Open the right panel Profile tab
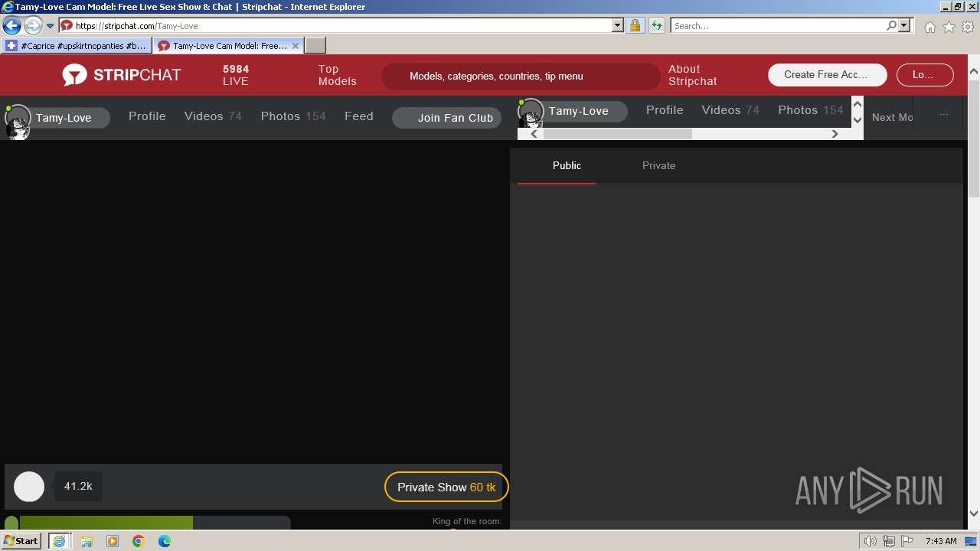Viewport: 980px width, 551px height. coord(665,110)
